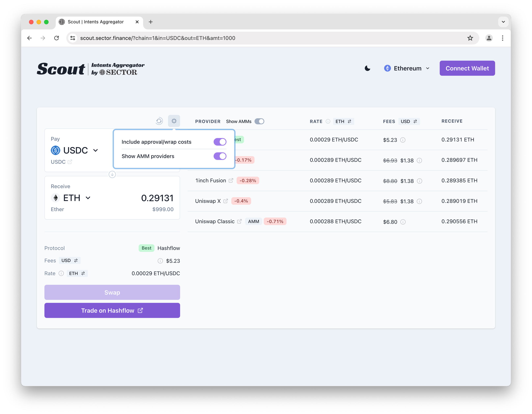Switch to dark mode with moon icon

[367, 68]
